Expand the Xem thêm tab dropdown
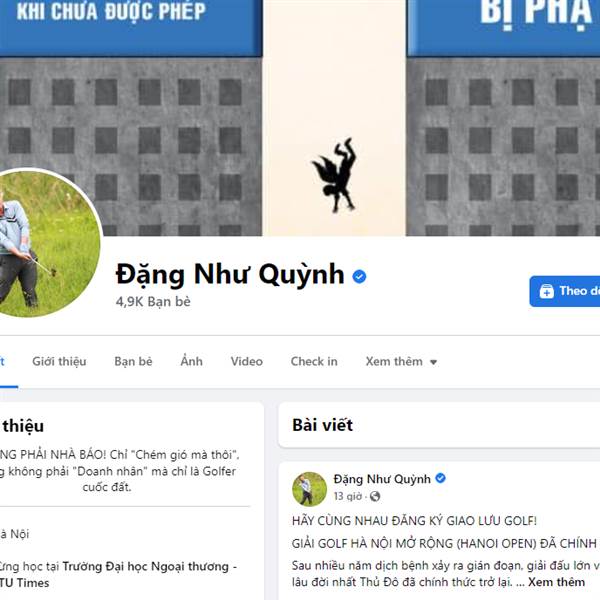This screenshot has width=600, height=600. pos(401,362)
